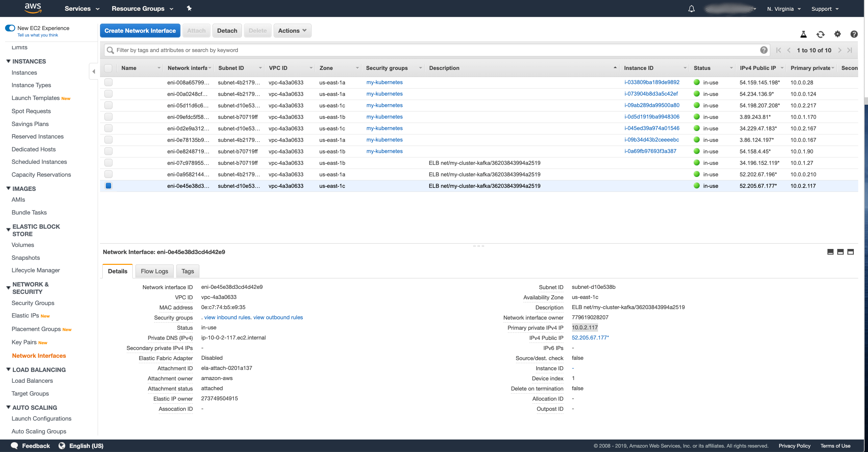868x452 pixels.
Task: Open table settings gear icon
Action: (837, 34)
